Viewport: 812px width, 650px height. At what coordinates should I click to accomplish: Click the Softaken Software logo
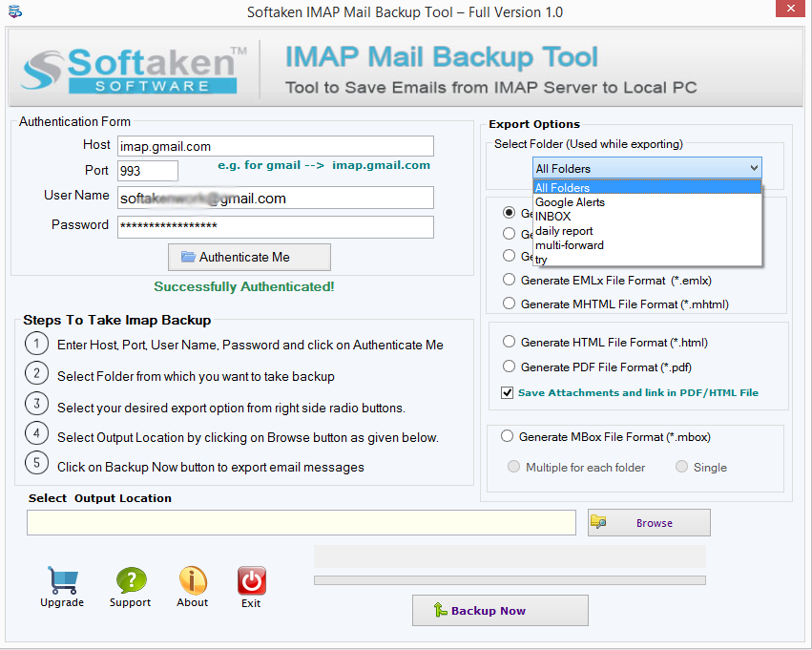tap(134, 70)
